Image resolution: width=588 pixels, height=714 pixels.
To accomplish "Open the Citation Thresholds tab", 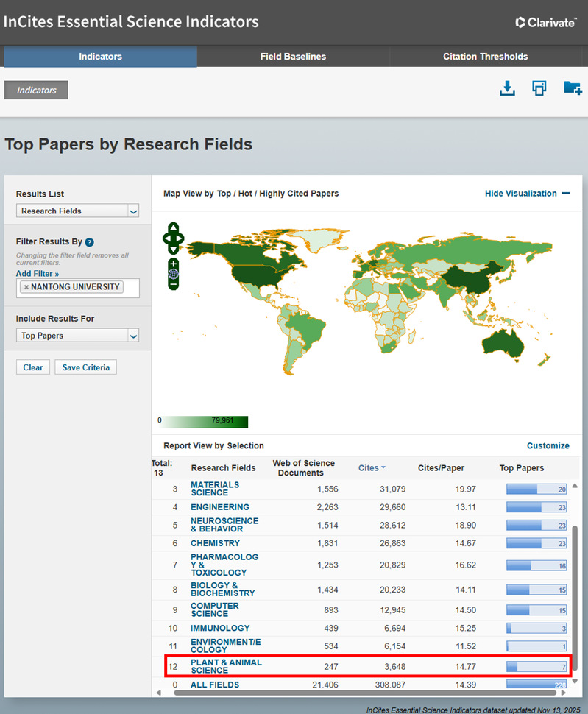I will [x=485, y=57].
